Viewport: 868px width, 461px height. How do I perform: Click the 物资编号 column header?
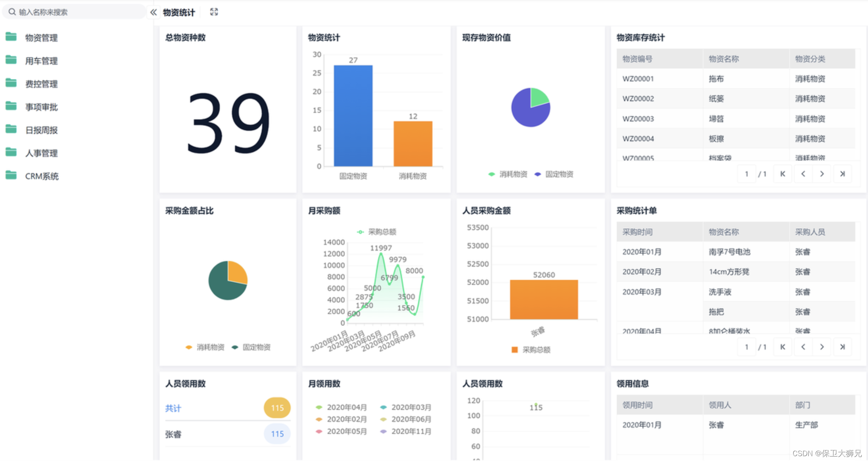tap(637, 59)
